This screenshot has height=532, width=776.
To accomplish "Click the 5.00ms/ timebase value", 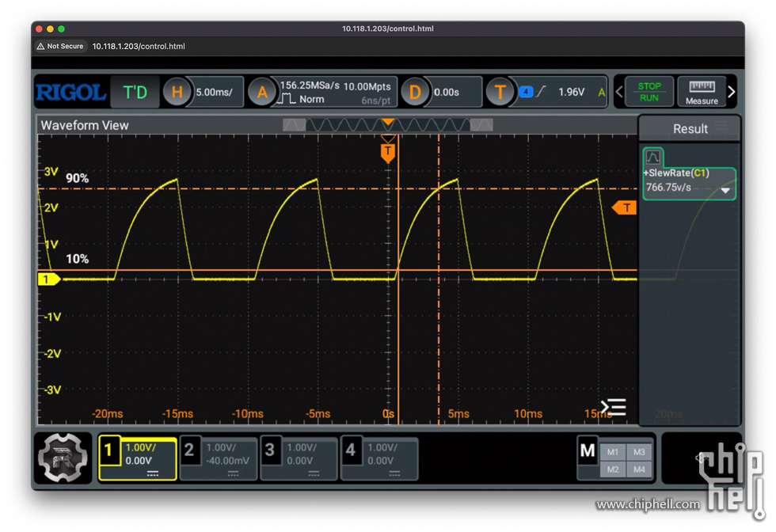I will (214, 92).
